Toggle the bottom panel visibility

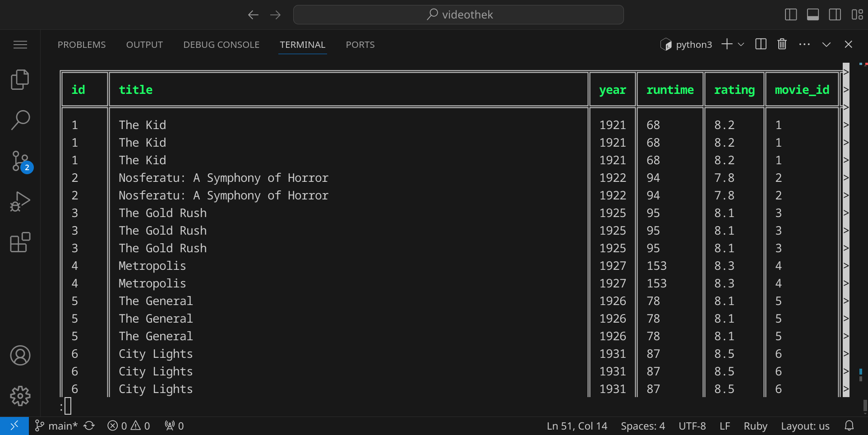pos(813,15)
